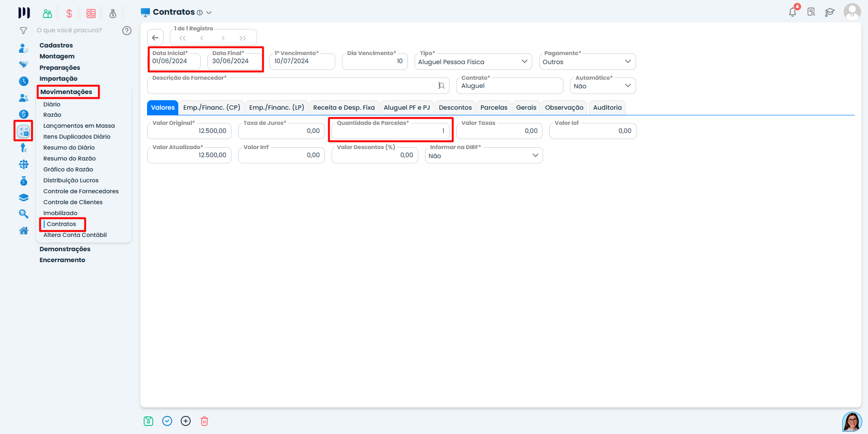Open the graduation cap icon at top right

pyautogui.click(x=830, y=12)
